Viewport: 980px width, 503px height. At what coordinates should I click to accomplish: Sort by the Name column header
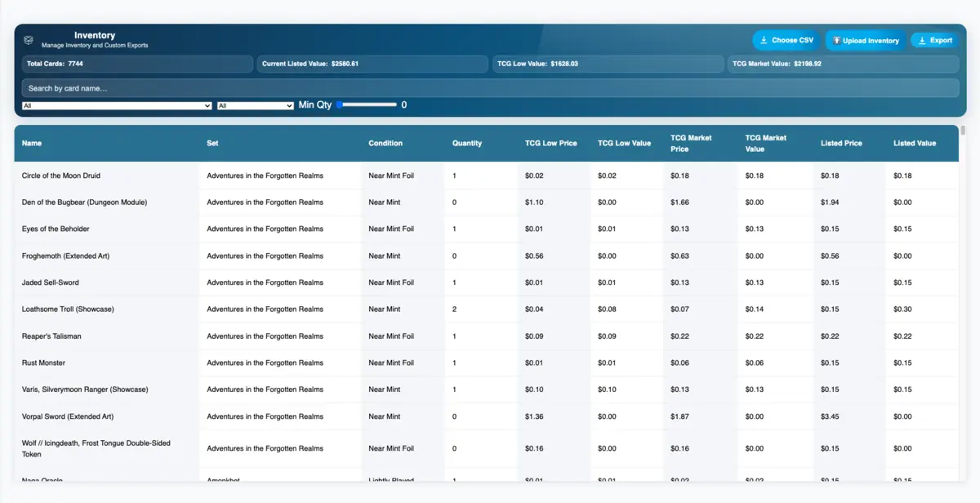pyautogui.click(x=32, y=143)
